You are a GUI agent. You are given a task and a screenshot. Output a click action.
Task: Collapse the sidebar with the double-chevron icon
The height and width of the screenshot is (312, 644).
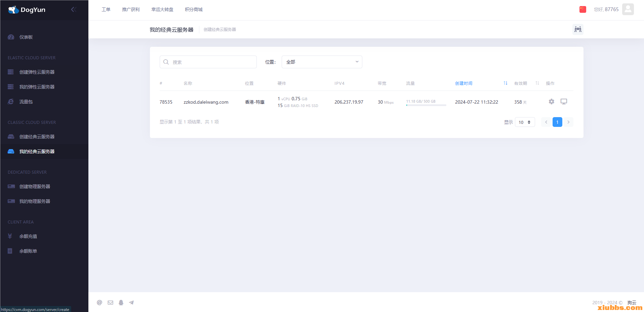click(x=74, y=9)
